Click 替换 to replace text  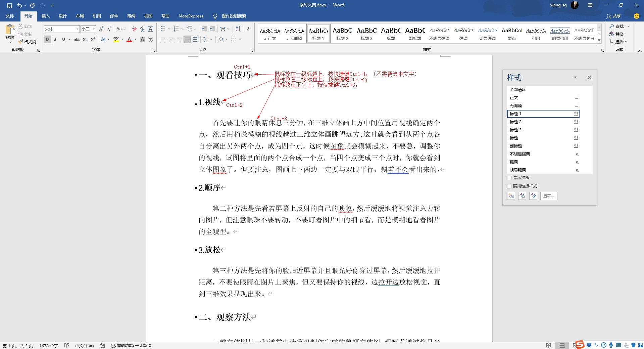click(x=617, y=34)
